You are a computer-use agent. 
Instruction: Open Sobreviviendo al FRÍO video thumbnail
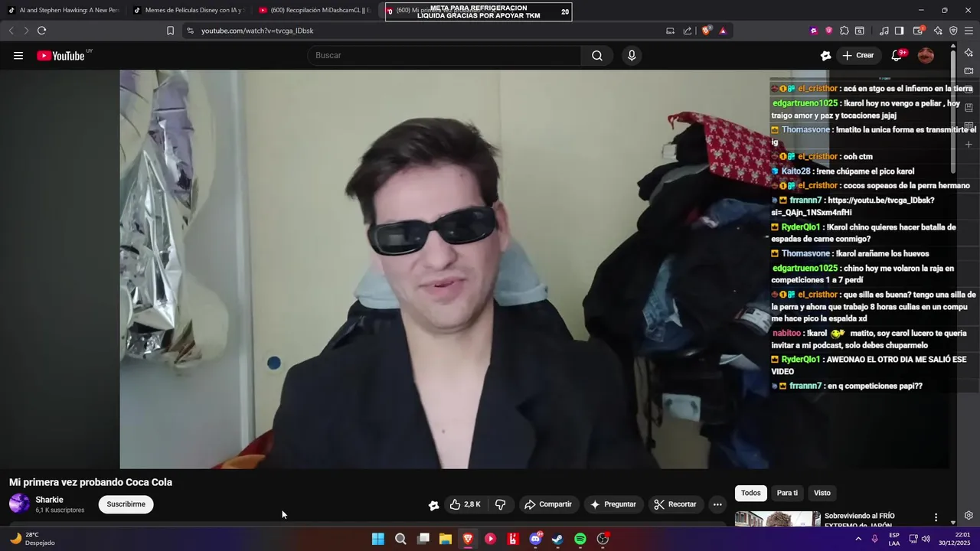[778, 519]
